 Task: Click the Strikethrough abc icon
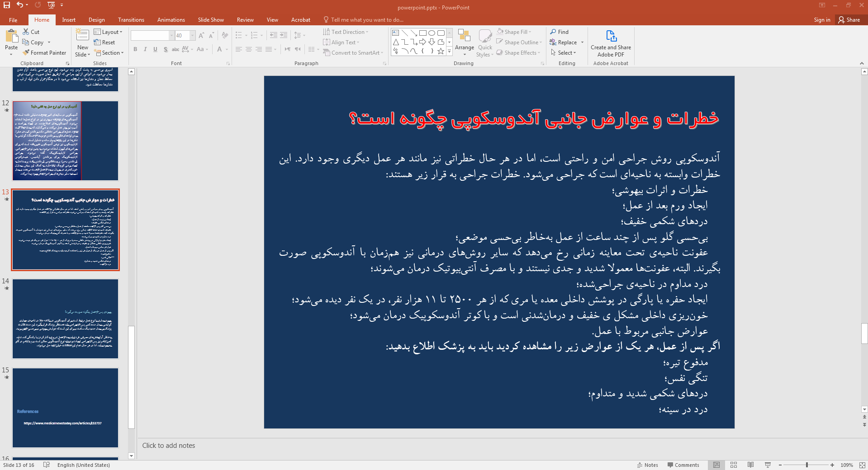pyautogui.click(x=175, y=49)
